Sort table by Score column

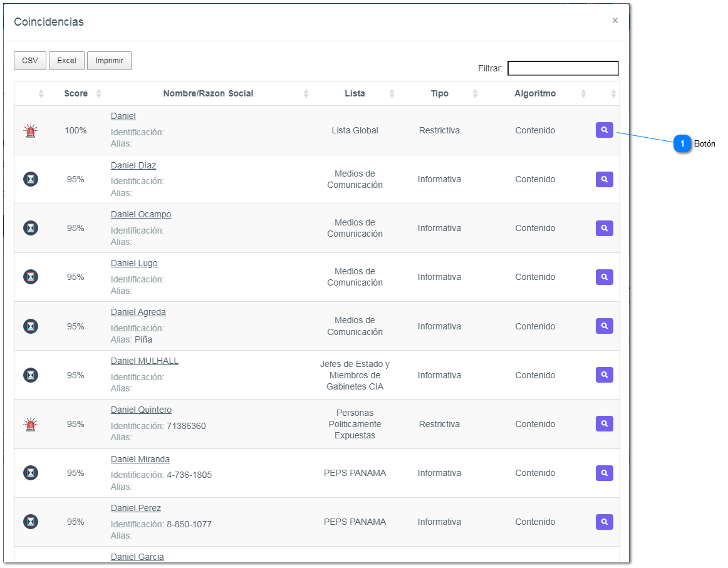pyautogui.click(x=76, y=93)
